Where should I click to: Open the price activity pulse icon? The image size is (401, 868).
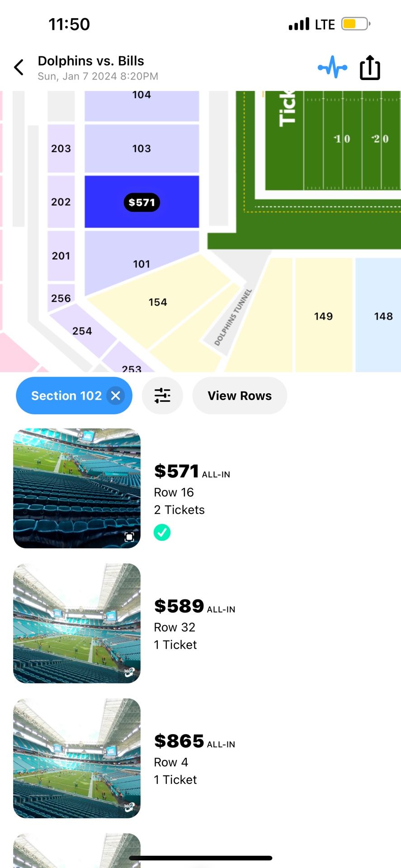tap(332, 67)
